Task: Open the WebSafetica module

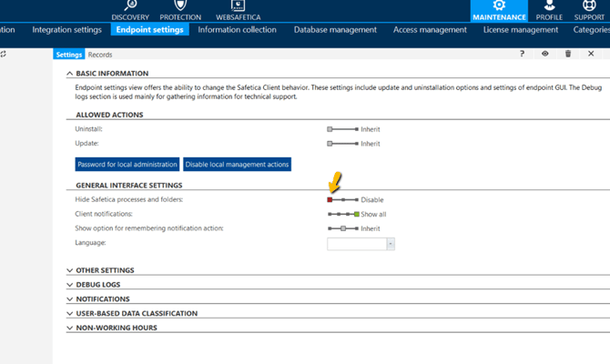Action: click(x=238, y=10)
